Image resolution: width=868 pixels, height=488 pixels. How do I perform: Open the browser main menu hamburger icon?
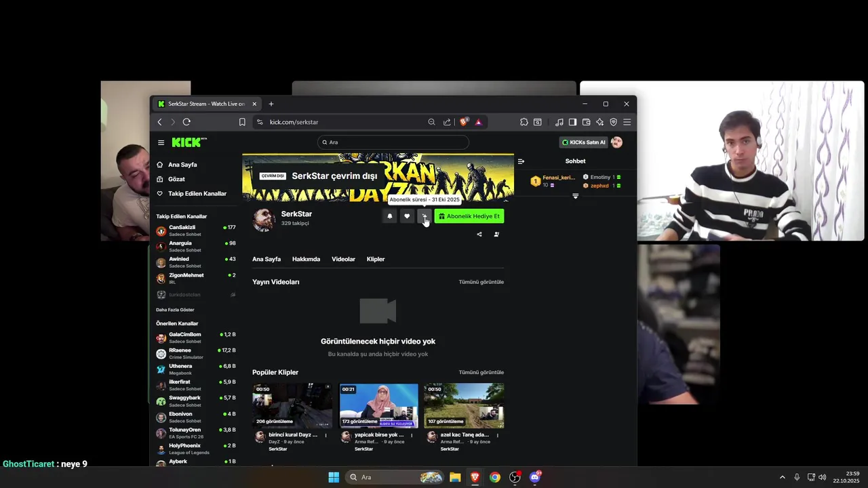627,122
